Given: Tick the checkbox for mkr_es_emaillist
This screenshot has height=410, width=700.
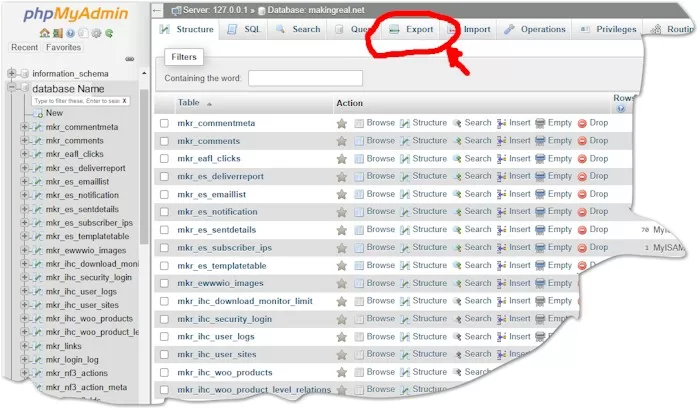Looking at the screenshot, I should (x=165, y=194).
